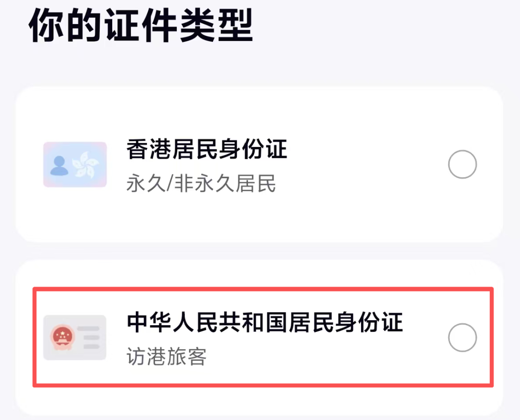
Task: Click the Hong Kong ID card icon
Action: (75, 164)
